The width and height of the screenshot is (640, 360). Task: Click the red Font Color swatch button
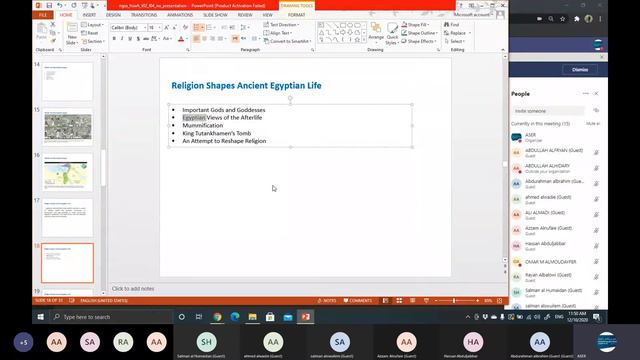(x=181, y=38)
